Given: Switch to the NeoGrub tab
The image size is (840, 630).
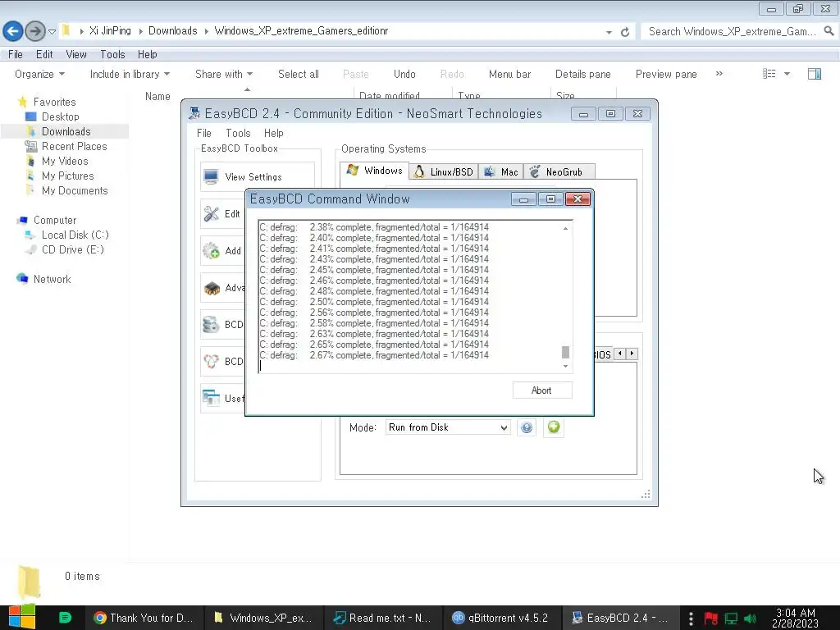Looking at the screenshot, I should (559, 172).
